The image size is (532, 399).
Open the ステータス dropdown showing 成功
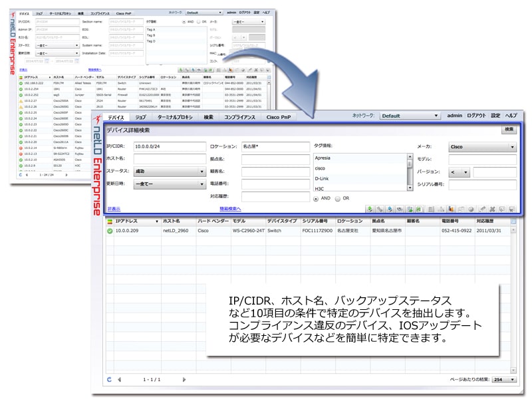point(170,172)
